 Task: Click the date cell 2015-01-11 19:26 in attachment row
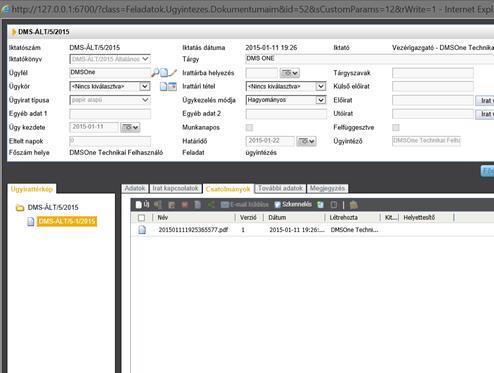click(297, 230)
